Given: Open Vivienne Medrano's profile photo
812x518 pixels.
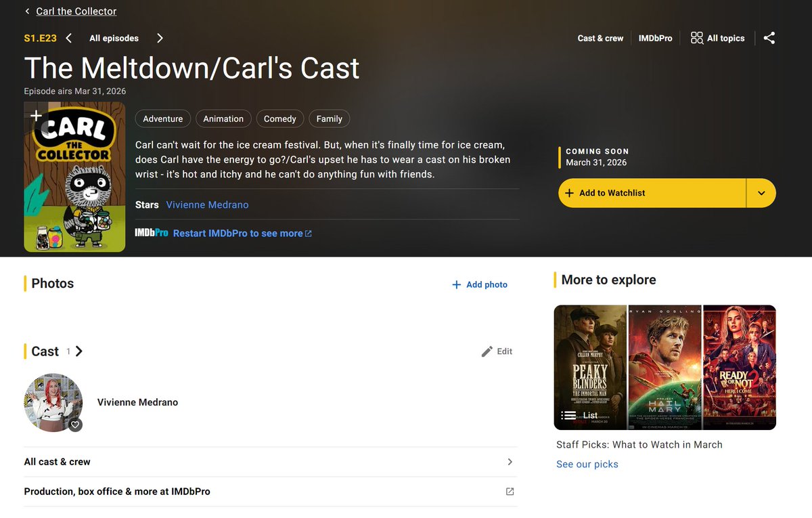Looking at the screenshot, I should coord(53,402).
